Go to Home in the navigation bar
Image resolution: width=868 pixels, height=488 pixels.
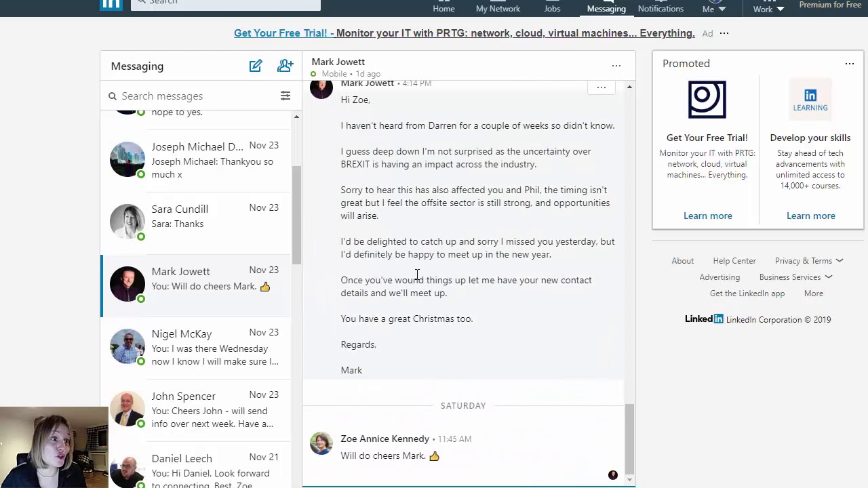[x=443, y=8]
